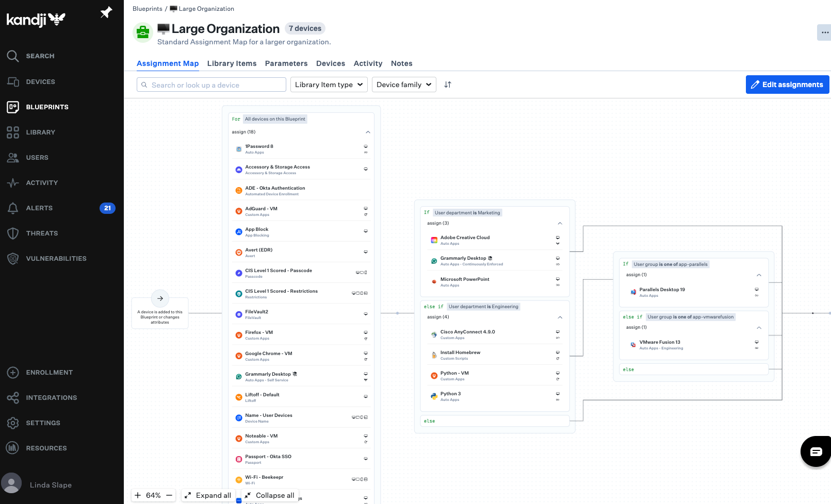Focus the search or look up device field
This screenshot has height=504, width=831.
[x=211, y=85]
